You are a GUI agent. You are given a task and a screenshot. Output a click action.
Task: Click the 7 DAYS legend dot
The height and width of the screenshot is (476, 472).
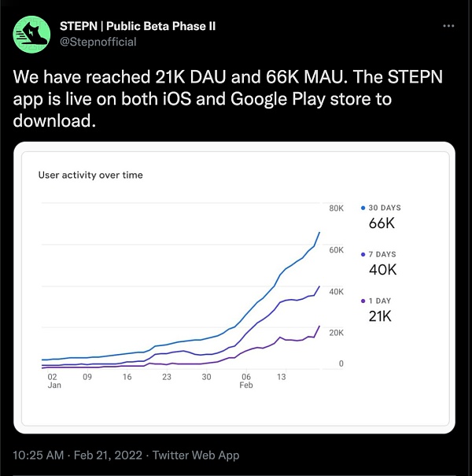point(363,254)
